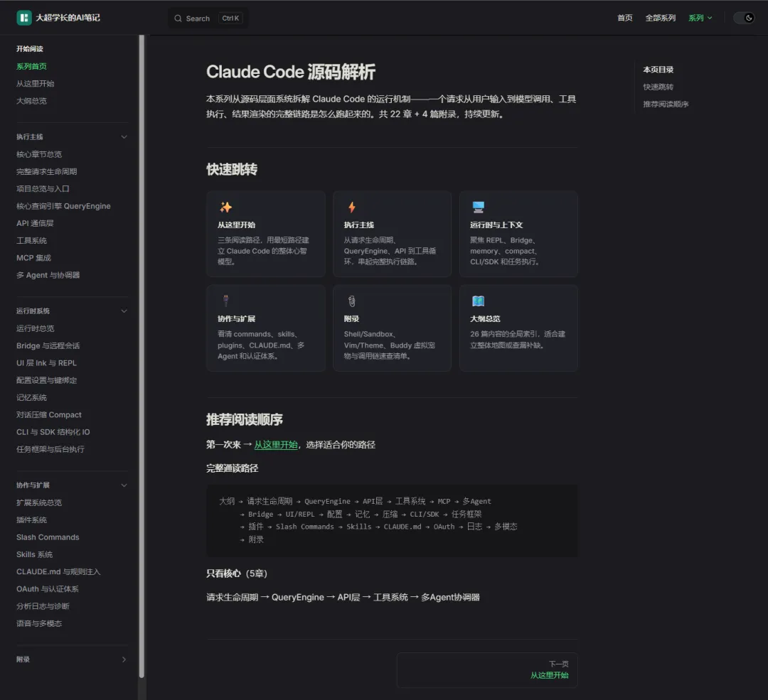
Task: Open 扩展系统总览 sidebar item
Action: click(39, 502)
